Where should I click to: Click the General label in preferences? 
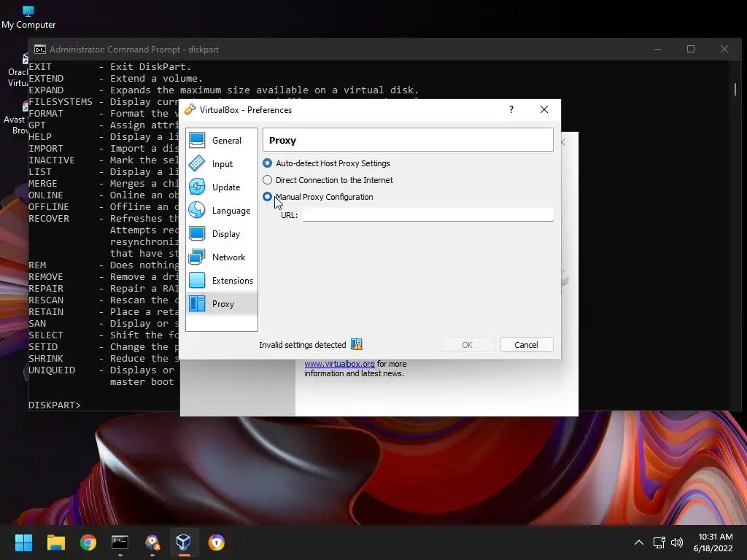coord(227,141)
